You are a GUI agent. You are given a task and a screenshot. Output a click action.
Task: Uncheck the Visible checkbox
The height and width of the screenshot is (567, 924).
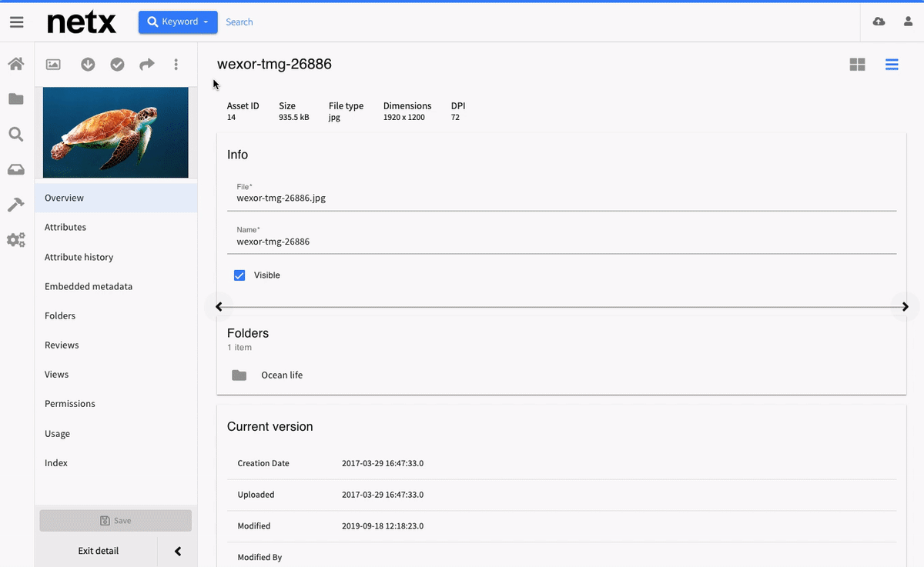pyautogui.click(x=239, y=275)
